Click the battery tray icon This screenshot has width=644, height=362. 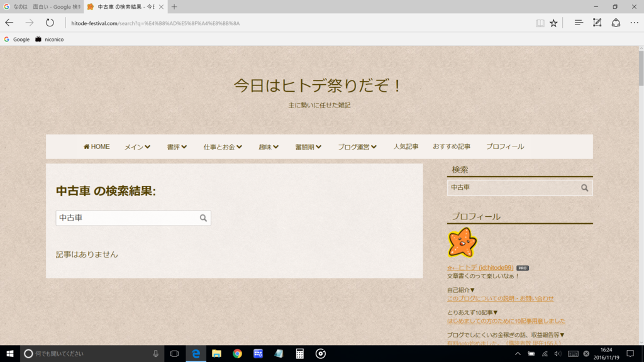click(531, 353)
